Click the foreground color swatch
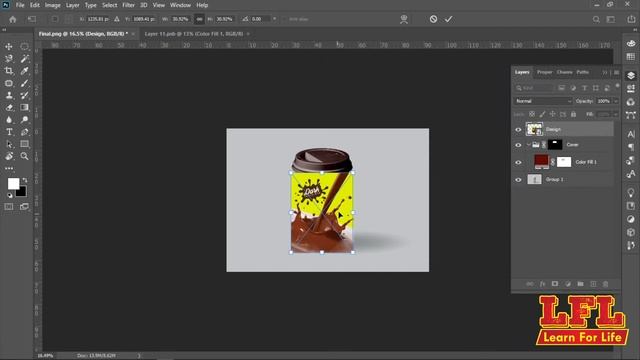The width and height of the screenshot is (640, 360). tap(13, 184)
